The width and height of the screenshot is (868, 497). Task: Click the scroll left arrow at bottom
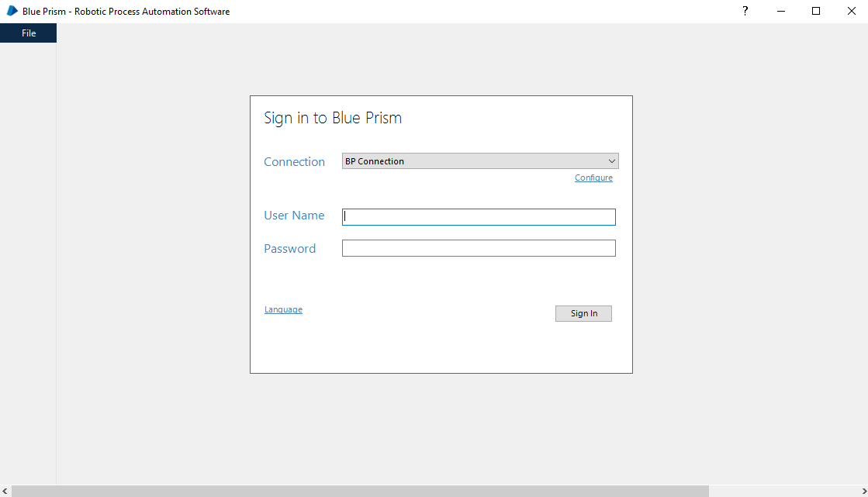click(5, 492)
